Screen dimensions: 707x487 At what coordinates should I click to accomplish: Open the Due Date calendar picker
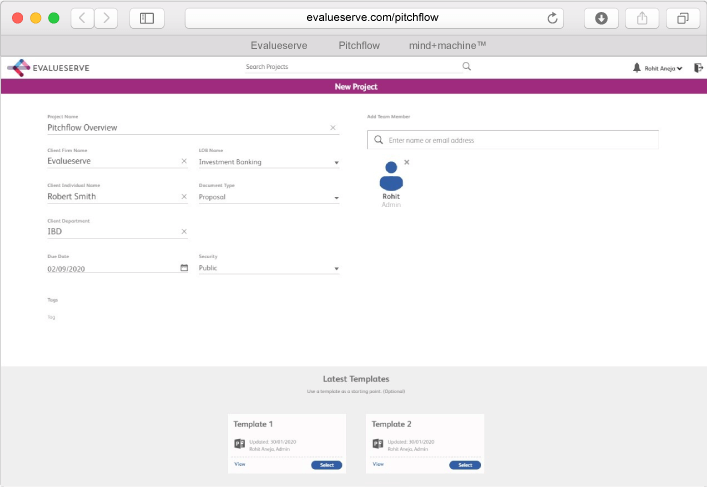184,268
